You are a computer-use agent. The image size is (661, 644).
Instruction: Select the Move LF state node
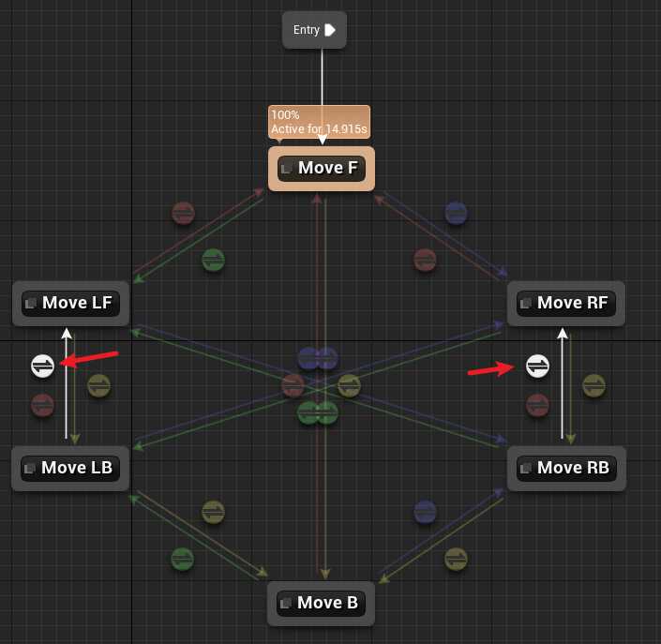(x=71, y=304)
